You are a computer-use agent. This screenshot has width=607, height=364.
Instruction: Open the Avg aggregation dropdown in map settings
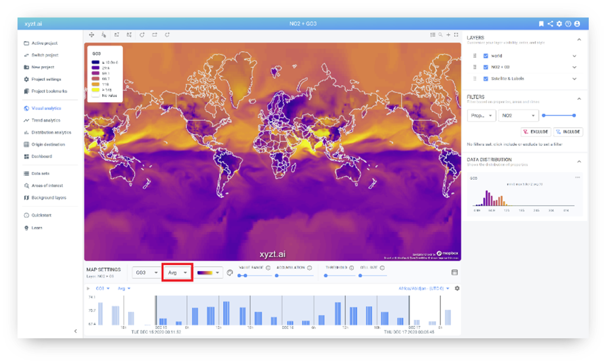coord(177,273)
